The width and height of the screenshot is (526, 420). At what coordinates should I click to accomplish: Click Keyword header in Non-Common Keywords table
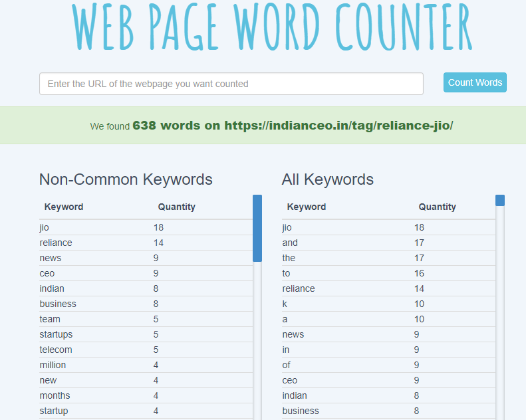point(64,207)
